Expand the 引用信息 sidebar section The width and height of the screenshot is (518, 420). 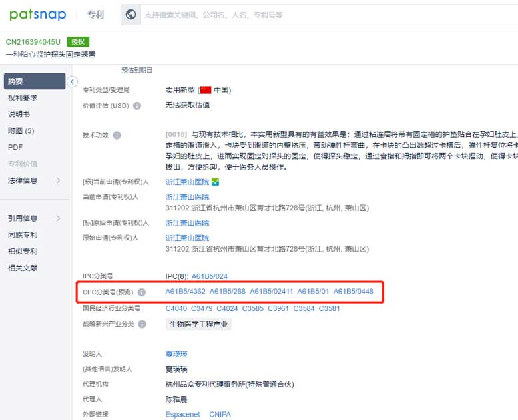(58, 218)
